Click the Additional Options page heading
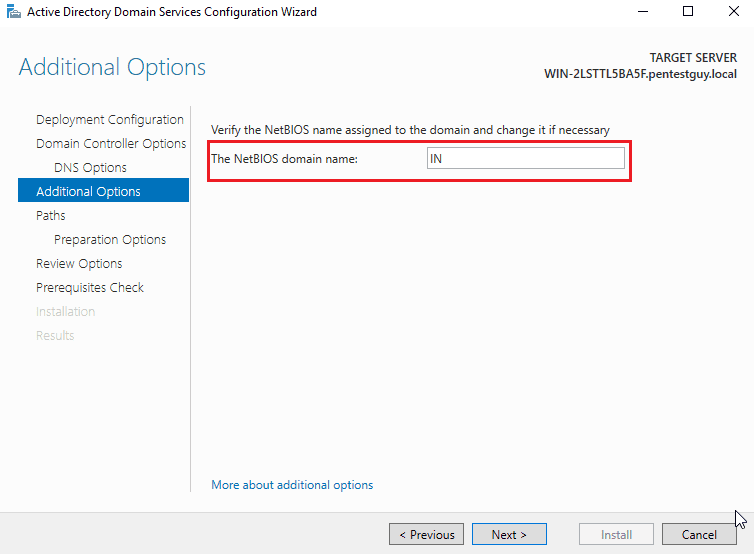Screen dimensions: 754x554 (112, 67)
